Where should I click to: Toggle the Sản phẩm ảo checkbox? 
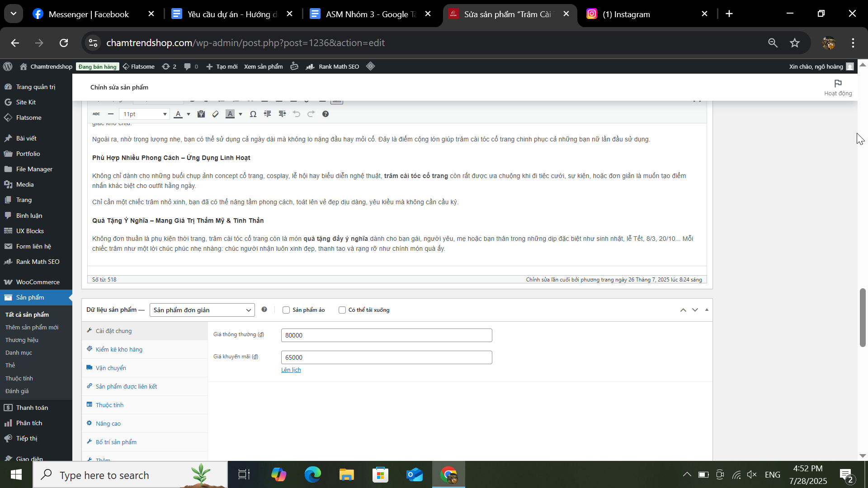[286, 310]
